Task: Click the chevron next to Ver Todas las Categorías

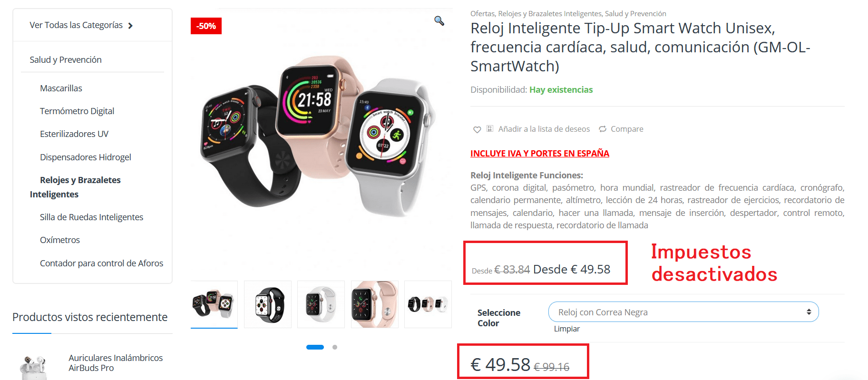Action: pyautogui.click(x=130, y=26)
